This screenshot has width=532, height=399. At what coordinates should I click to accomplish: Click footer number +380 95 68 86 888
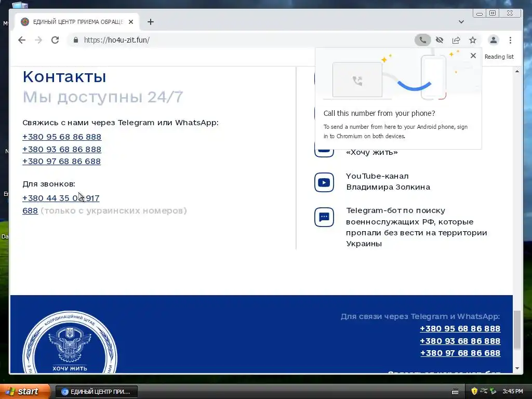[x=460, y=329]
